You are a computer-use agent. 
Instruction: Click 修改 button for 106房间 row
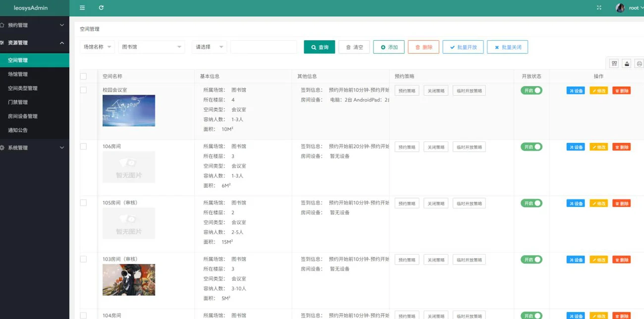coord(598,147)
